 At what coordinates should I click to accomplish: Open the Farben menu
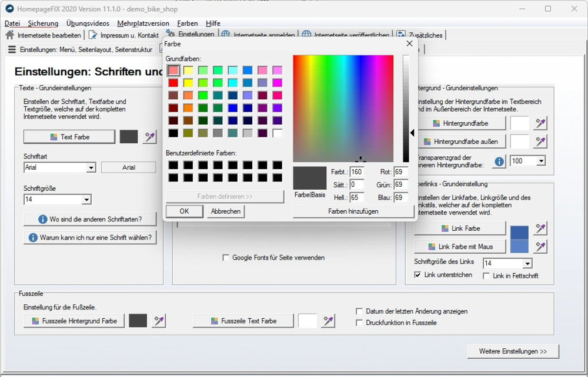[188, 23]
